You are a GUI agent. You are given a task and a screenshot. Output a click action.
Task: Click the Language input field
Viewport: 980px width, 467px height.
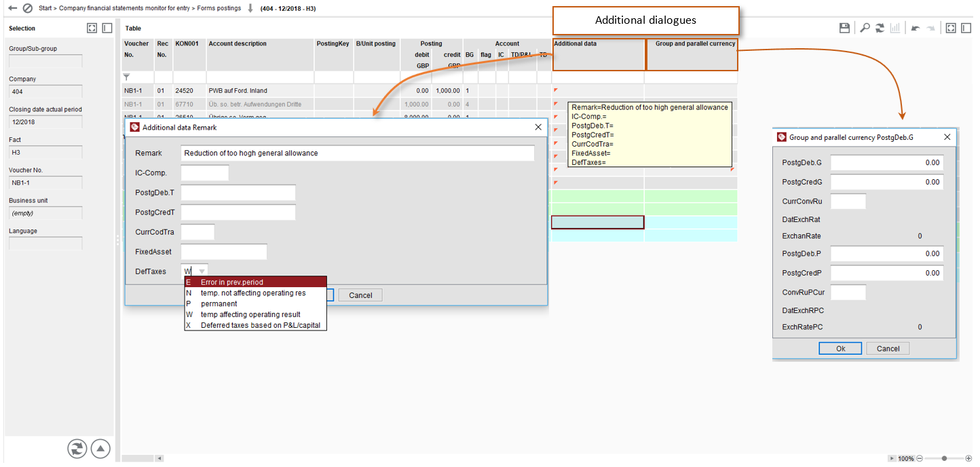45,243
